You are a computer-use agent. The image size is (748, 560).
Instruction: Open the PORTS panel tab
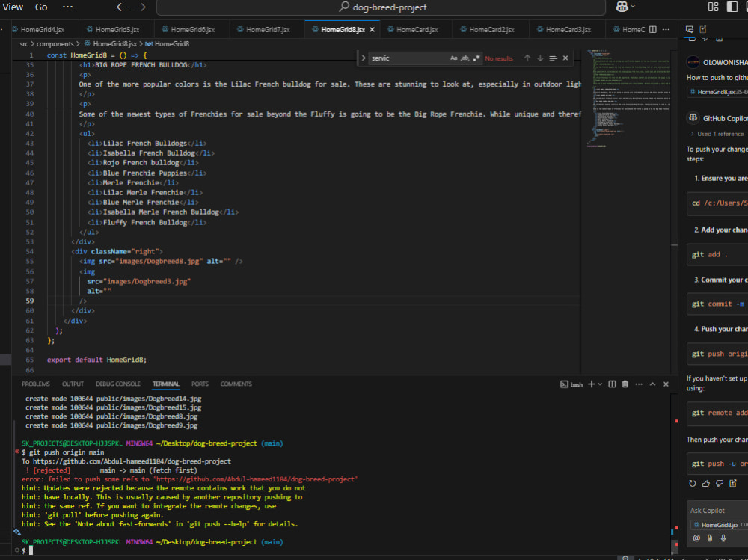[200, 384]
